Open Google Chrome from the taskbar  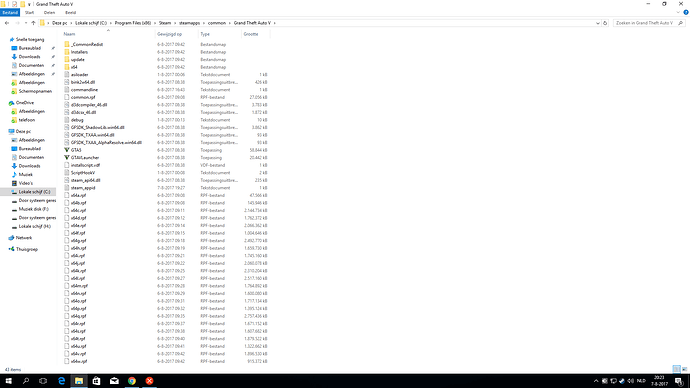click(132, 381)
